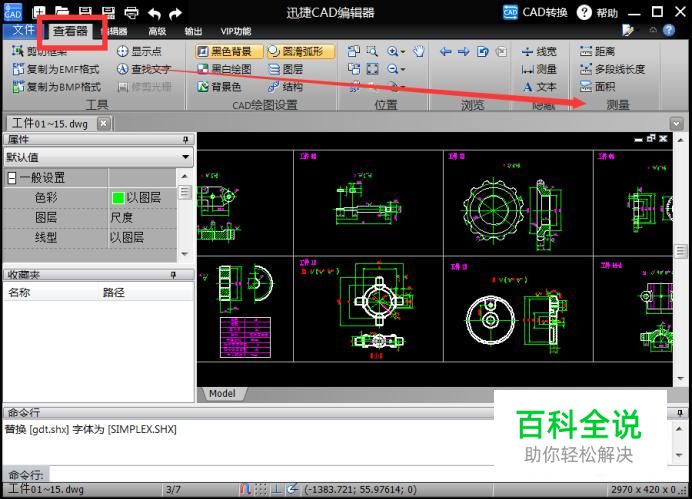Expand the zoom out dropdown arrow

tap(402, 70)
